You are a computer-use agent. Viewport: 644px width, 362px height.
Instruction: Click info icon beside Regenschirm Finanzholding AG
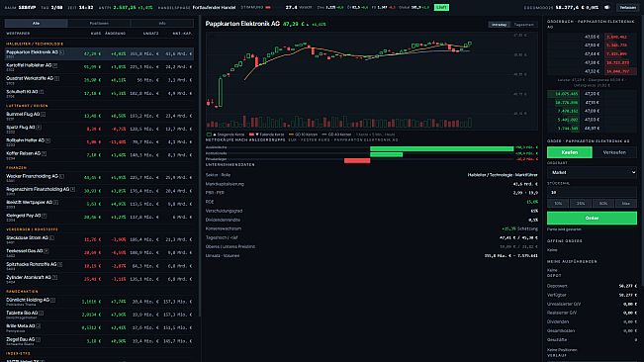point(72,189)
